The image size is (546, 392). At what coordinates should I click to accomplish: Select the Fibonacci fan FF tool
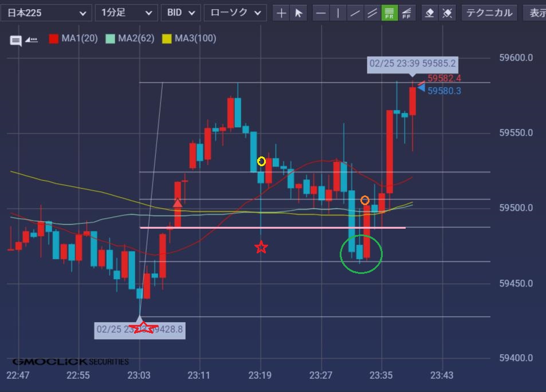click(407, 13)
